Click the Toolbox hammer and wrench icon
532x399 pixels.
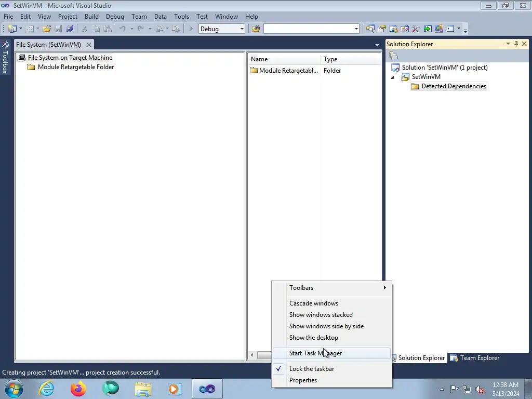416,29
